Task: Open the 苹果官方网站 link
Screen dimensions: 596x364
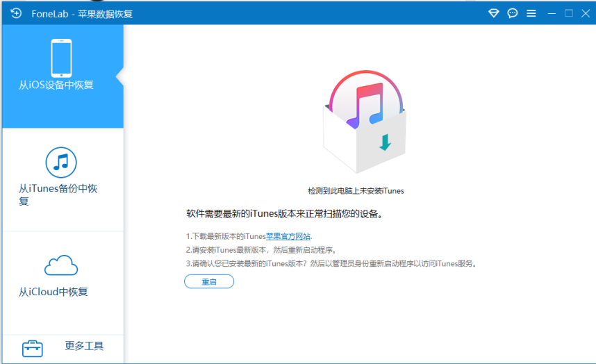Action: point(288,236)
